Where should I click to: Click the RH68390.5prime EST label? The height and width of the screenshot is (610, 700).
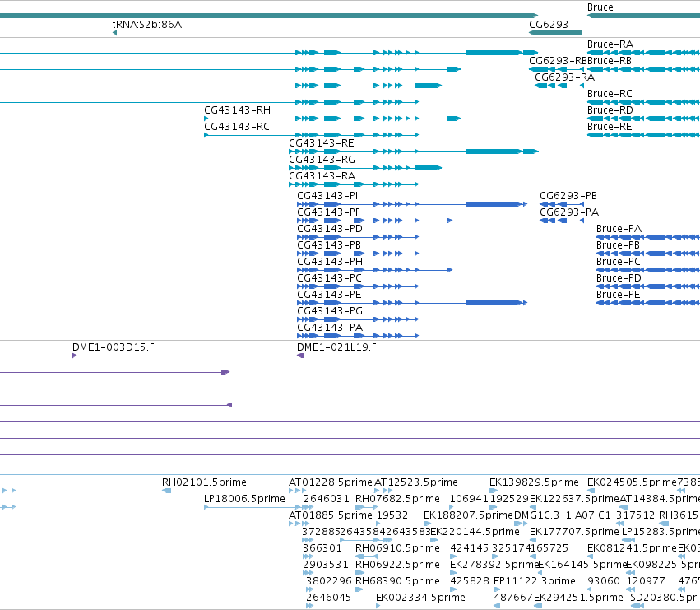(x=397, y=581)
